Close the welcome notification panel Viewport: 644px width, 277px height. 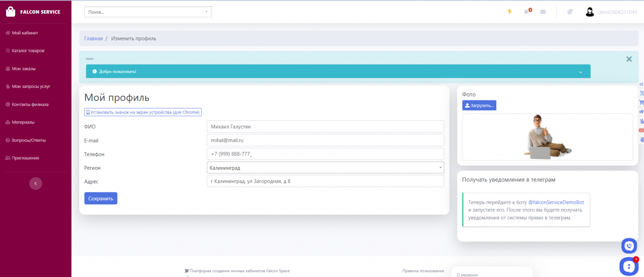[x=629, y=59]
